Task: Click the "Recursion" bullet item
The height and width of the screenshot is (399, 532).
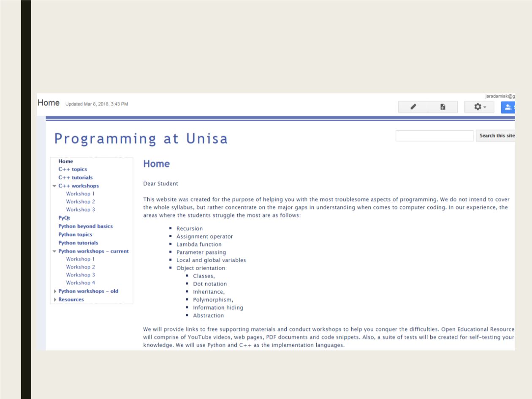Action: click(190, 228)
